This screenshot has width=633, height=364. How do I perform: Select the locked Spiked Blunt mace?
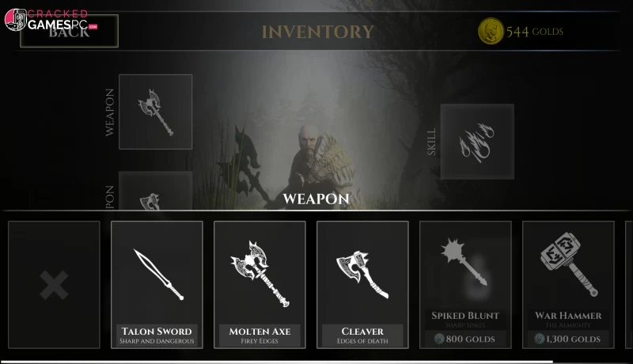pos(465,285)
